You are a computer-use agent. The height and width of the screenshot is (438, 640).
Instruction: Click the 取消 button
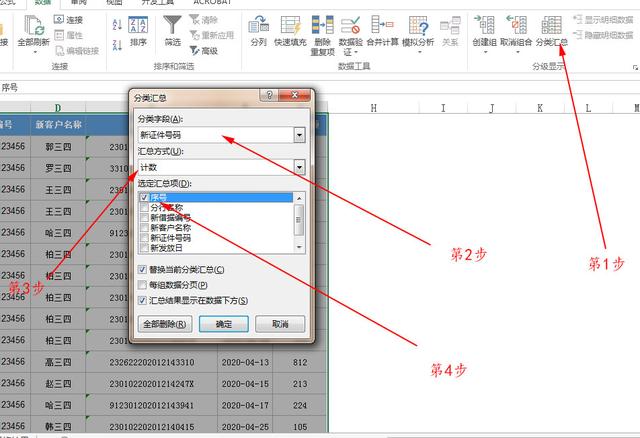coord(280,324)
